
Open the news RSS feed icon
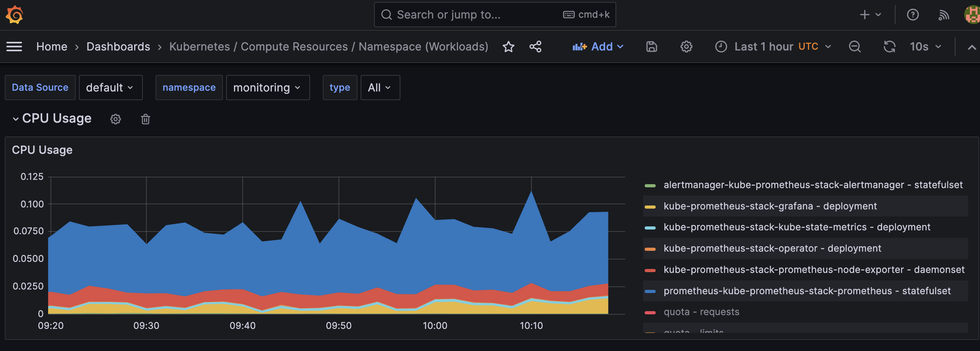point(944,15)
